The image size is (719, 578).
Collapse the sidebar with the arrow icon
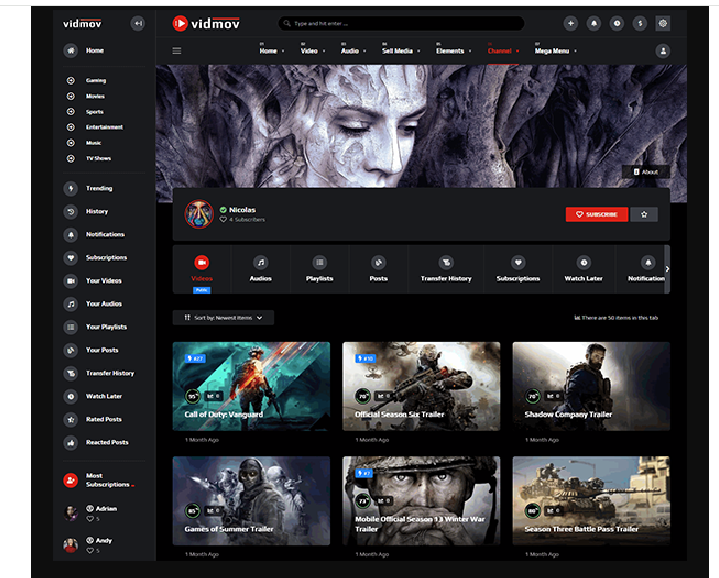[137, 23]
